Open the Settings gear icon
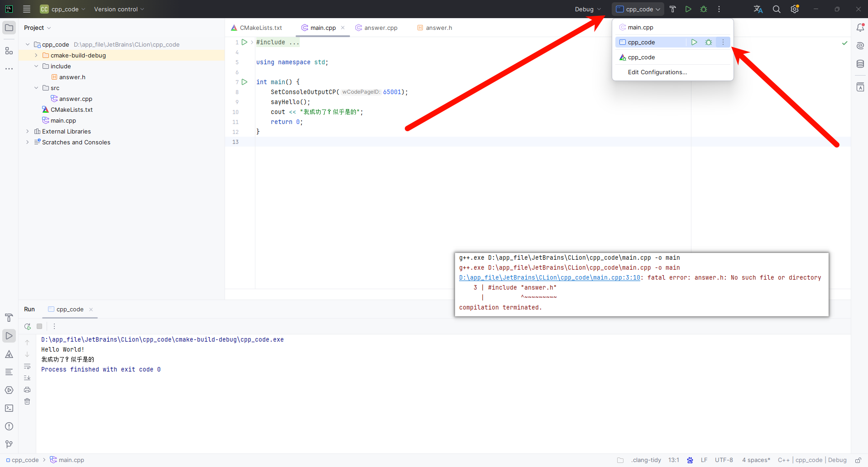868x467 pixels. pyautogui.click(x=795, y=9)
